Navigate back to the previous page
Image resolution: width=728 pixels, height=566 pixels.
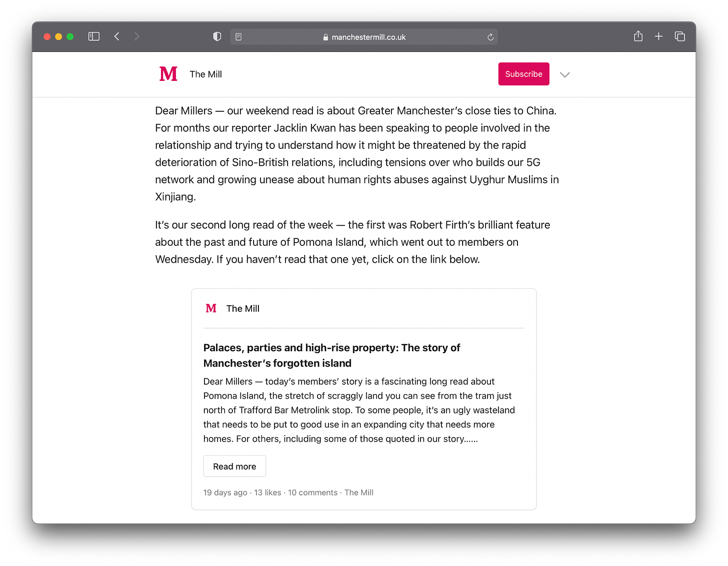click(116, 36)
